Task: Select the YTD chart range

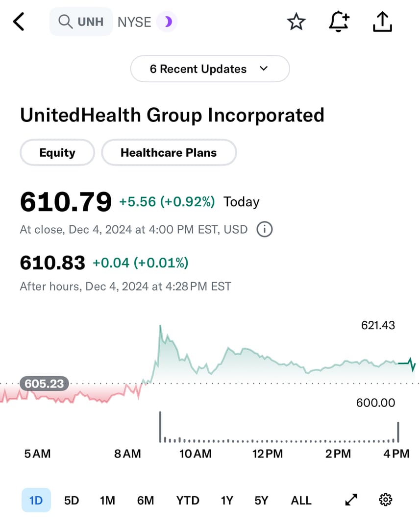Action: pyautogui.click(x=188, y=500)
